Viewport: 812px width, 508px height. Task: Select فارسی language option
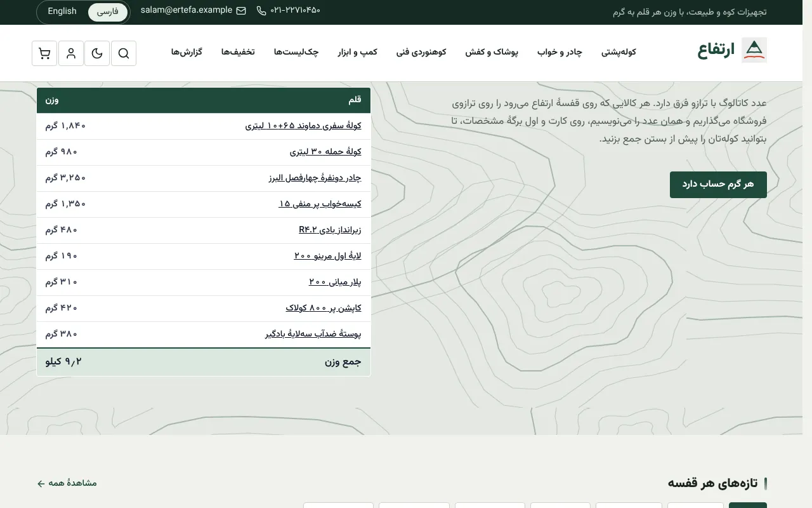tap(108, 12)
